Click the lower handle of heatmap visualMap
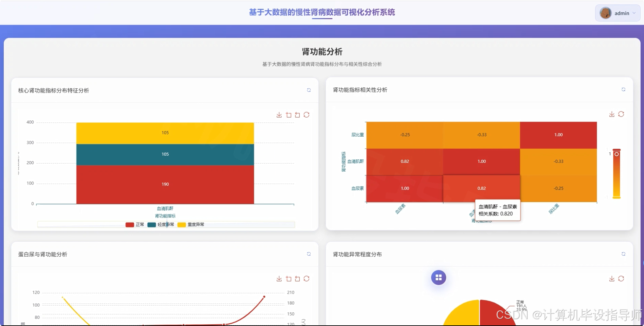 tap(617, 198)
